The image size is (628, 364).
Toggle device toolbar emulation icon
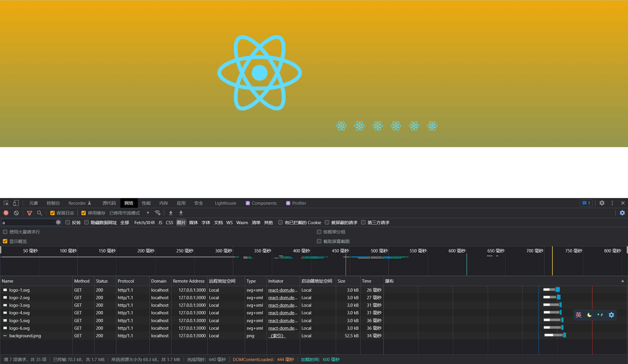16,203
